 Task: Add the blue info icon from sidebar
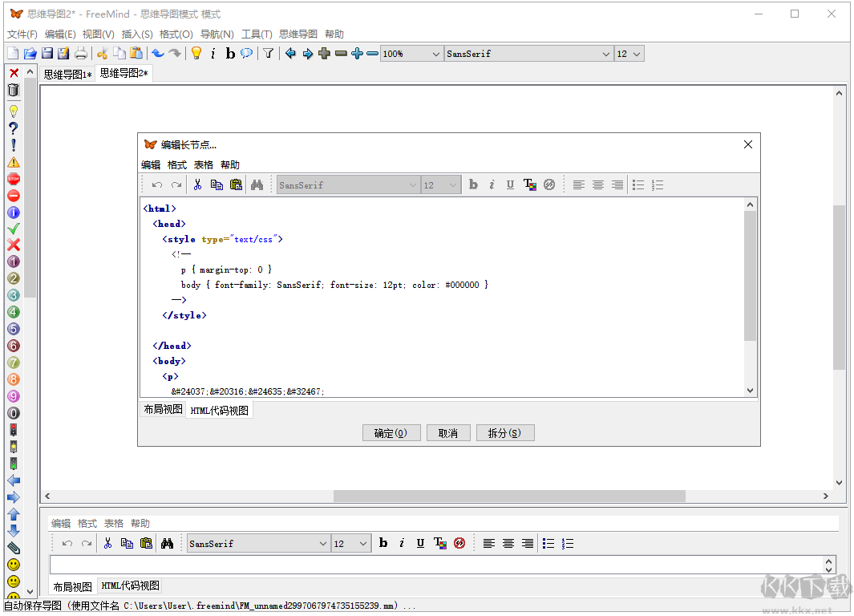(14, 213)
